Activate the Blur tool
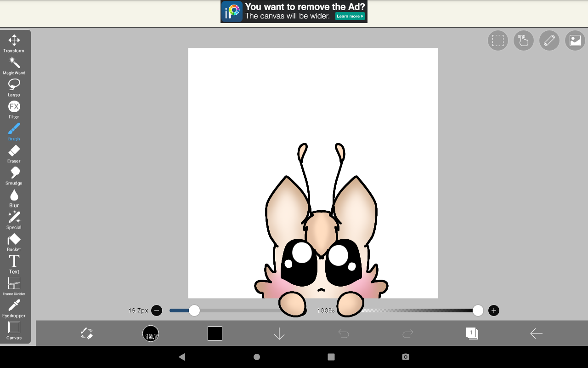 click(14, 197)
